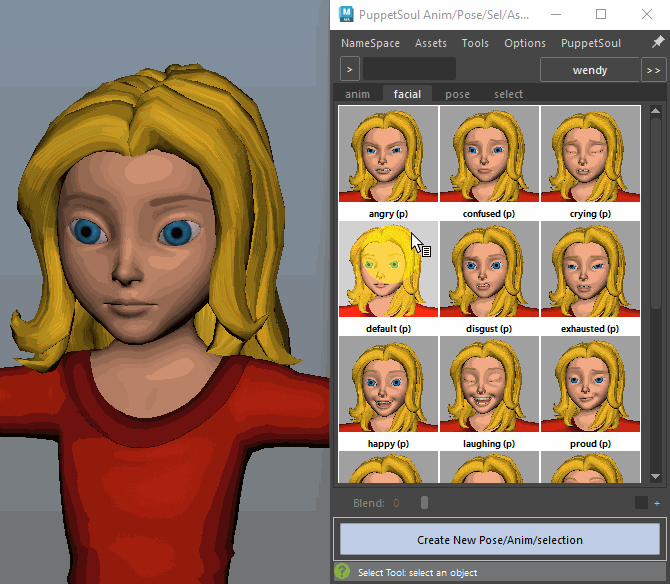
Task: Adjust the Blend slider handle
Action: click(424, 503)
